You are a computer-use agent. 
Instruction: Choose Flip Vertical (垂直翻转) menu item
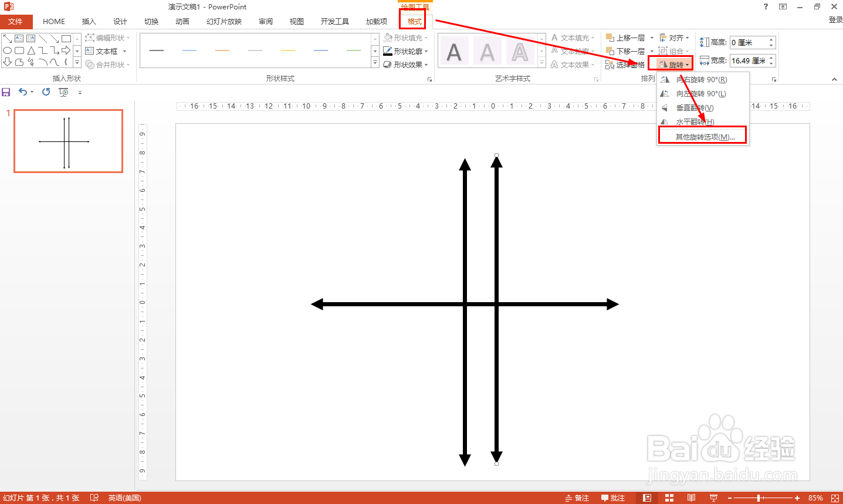pyautogui.click(x=703, y=108)
